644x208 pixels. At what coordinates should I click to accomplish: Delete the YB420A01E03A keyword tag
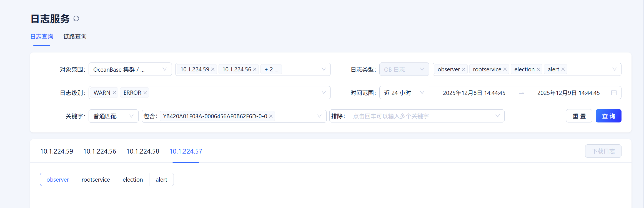point(271,116)
